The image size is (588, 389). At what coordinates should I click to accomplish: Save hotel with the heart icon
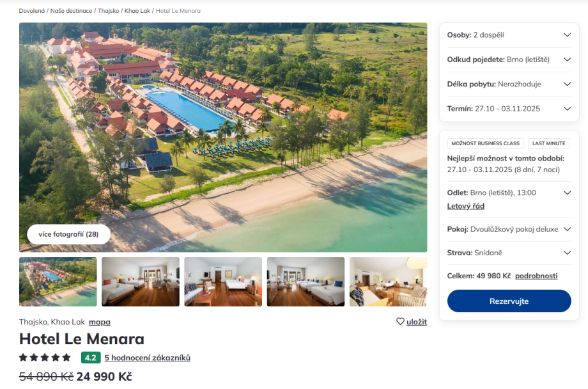point(412,322)
